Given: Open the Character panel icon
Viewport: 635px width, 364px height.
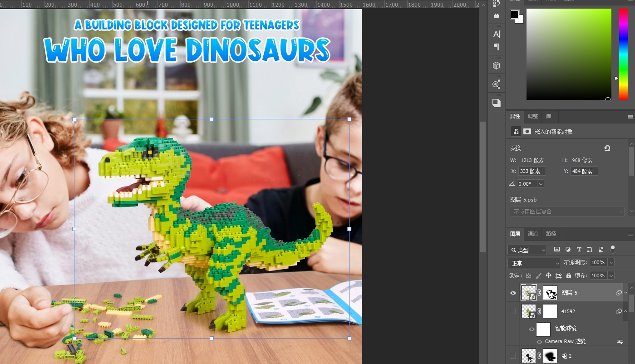Looking at the screenshot, I should pyautogui.click(x=496, y=34).
